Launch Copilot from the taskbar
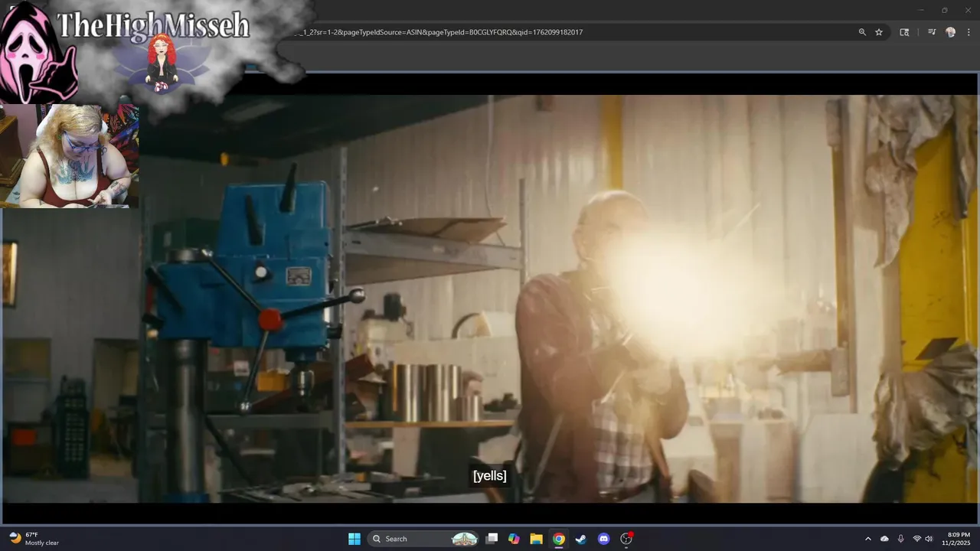The width and height of the screenshot is (980, 551). (514, 539)
